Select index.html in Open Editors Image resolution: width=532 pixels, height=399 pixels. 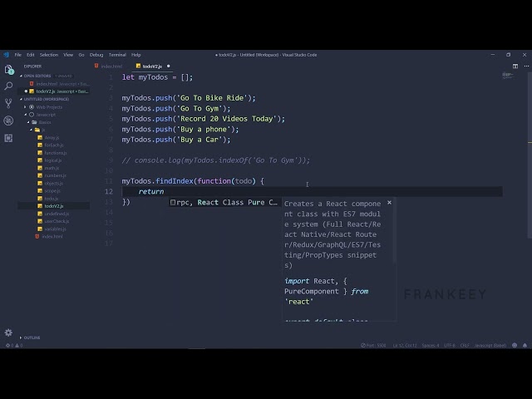coord(54,84)
